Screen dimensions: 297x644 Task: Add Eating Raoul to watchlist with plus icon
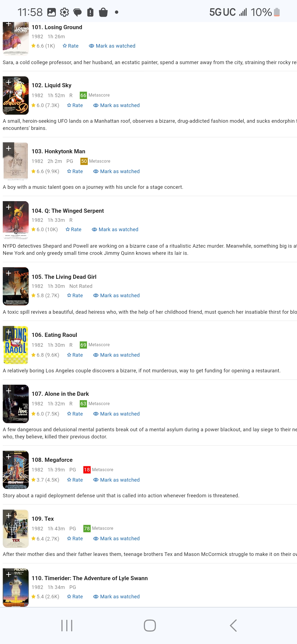(9, 332)
